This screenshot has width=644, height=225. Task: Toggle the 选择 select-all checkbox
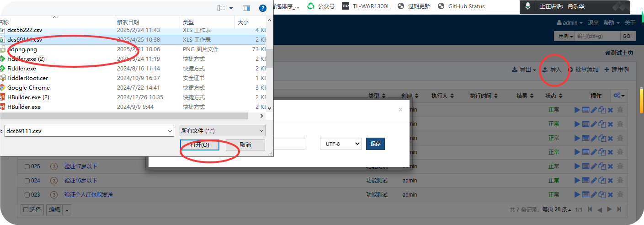26,210
